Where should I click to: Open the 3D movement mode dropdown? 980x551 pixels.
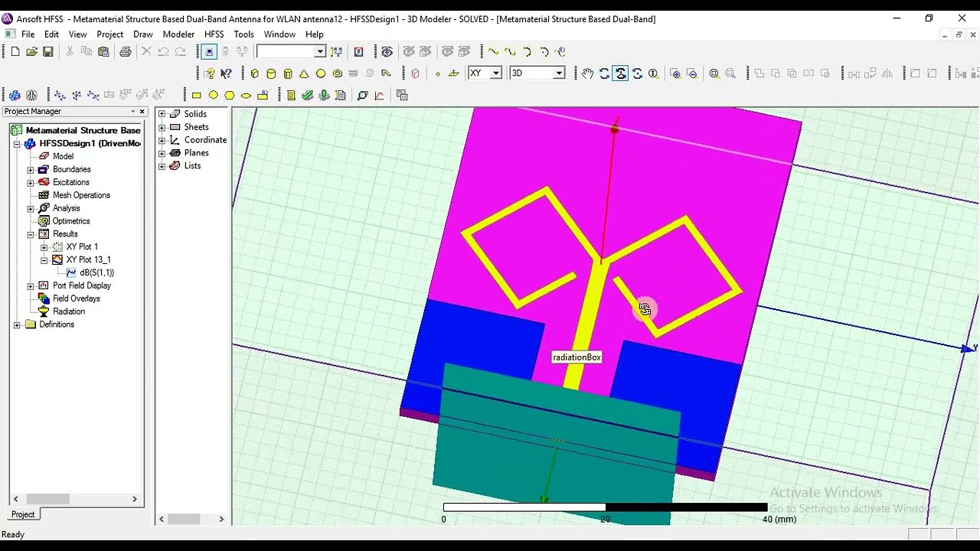coord(559,73)
